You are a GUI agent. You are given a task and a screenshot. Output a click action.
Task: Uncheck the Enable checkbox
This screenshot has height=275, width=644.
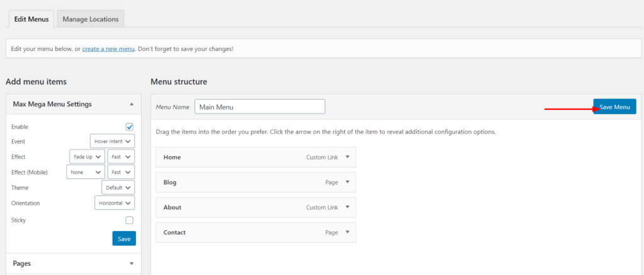click(130, 127)
